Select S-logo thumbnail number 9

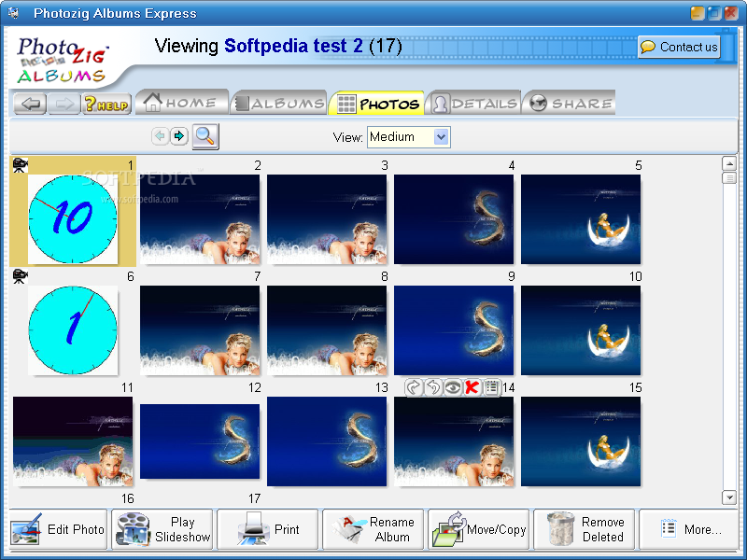(454, 330)
